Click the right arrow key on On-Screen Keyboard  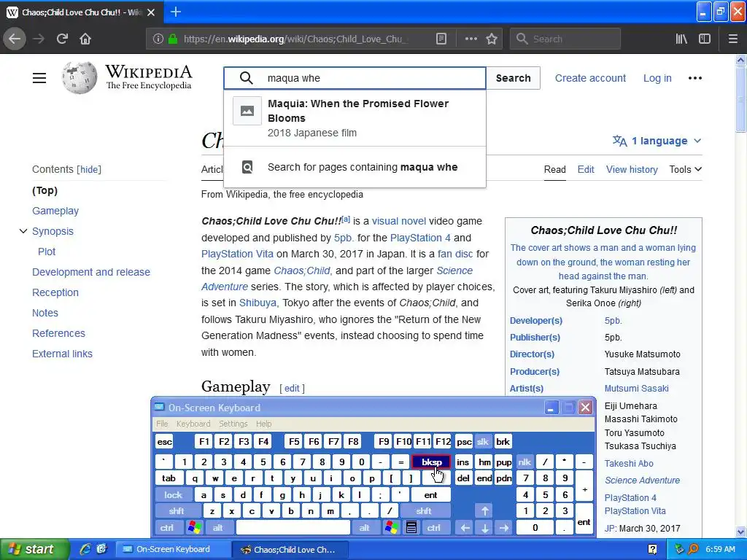click(504, 528)
